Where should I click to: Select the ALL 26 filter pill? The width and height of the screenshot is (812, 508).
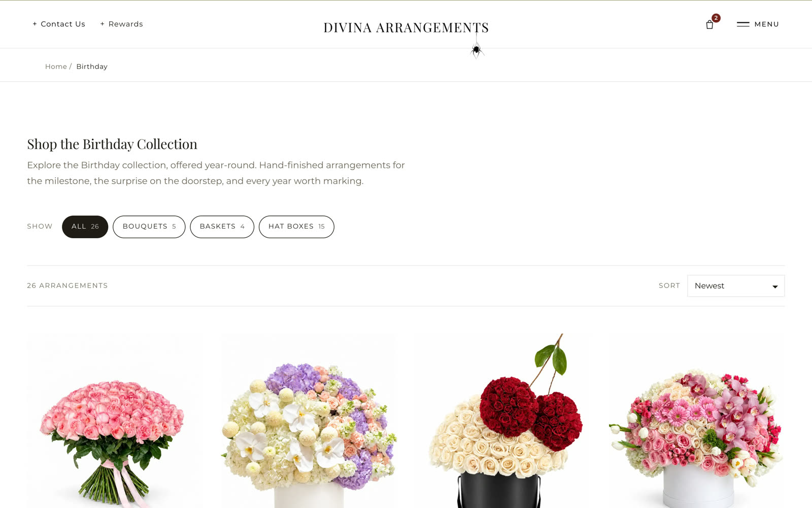click(85, 227)
